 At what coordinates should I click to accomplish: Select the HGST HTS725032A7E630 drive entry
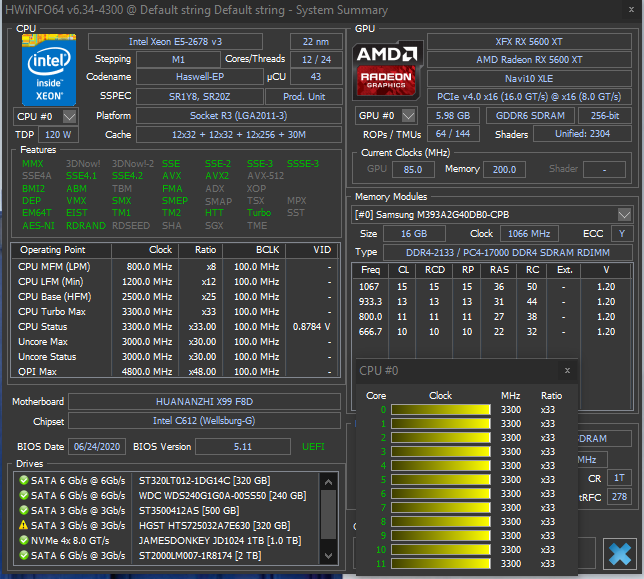168,525
